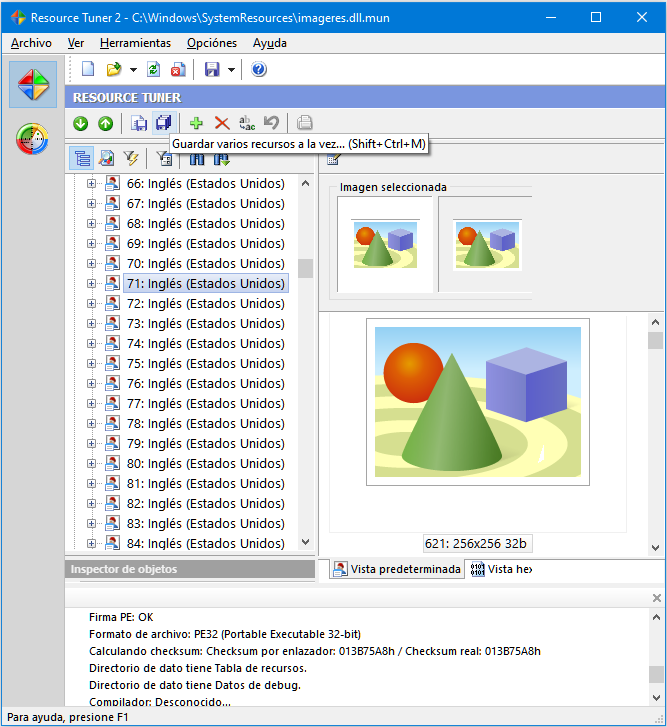The width and height of the screenshot is (667, 727).
Task: Click the ab-ac Rename resource icon
Action: tap(247, 123)
